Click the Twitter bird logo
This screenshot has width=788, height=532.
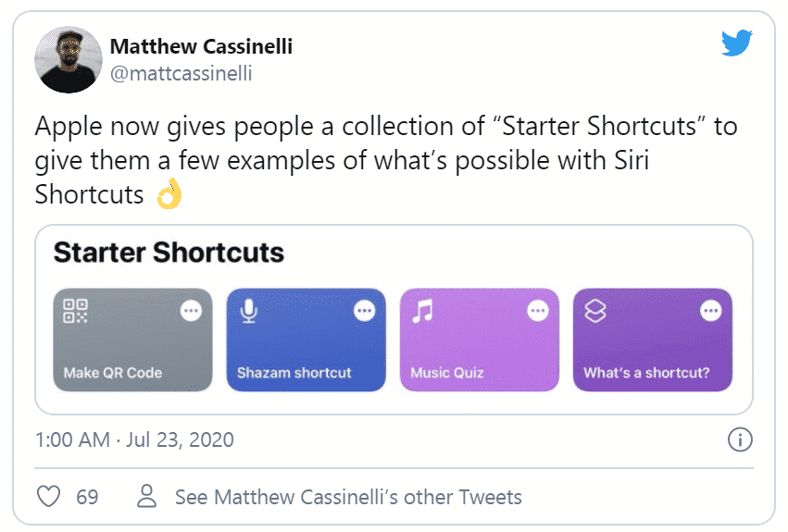point(737,42)
